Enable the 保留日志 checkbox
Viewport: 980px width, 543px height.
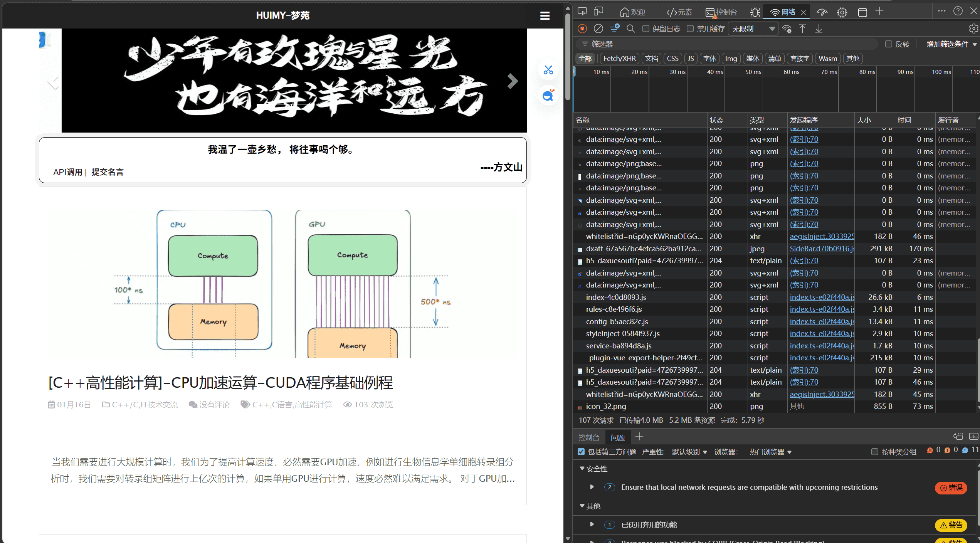point(646,29)
